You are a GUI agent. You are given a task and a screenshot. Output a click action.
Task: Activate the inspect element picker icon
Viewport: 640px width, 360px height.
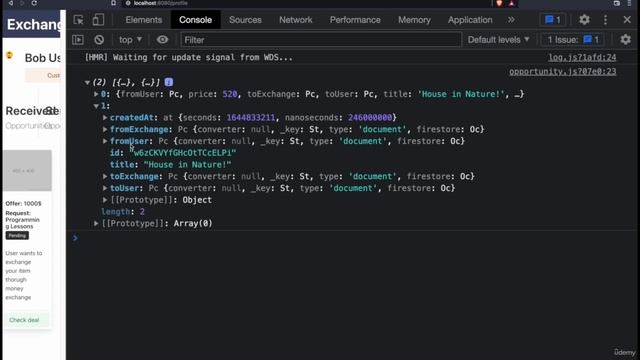tap(78, 20)
